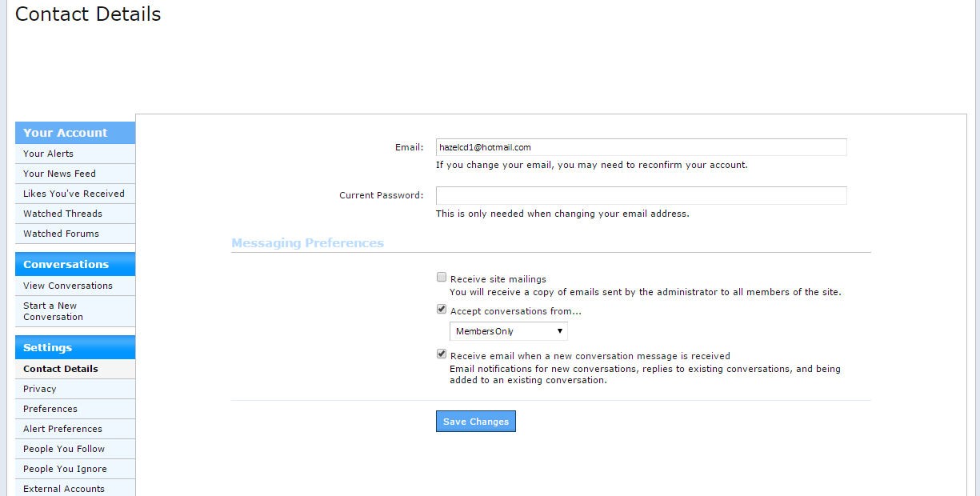The height and width of the screenshot is (496, 980).
Task: Start a New Conversation
Action: [53, 311]
